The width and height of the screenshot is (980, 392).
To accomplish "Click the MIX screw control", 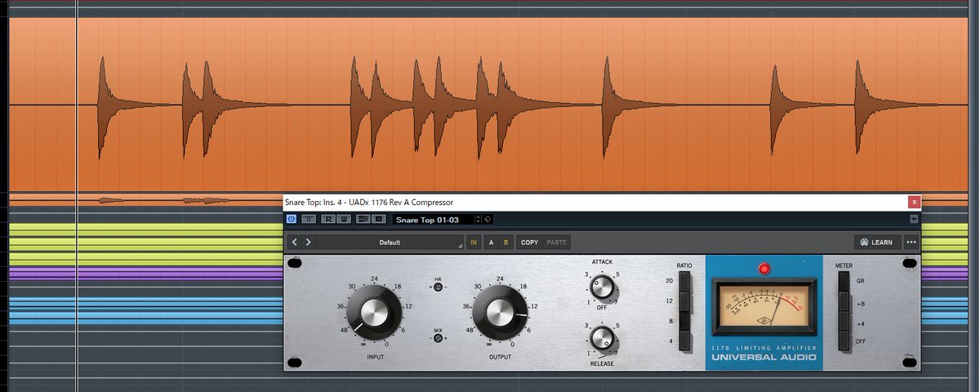I will pyautogui.click(x=438, y=337).
